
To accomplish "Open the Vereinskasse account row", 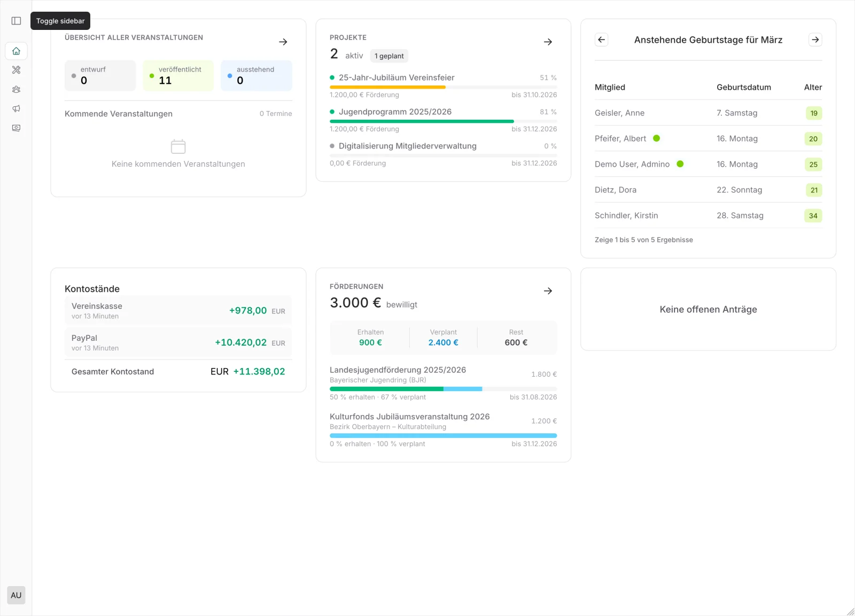I will (x=178, y=310).
